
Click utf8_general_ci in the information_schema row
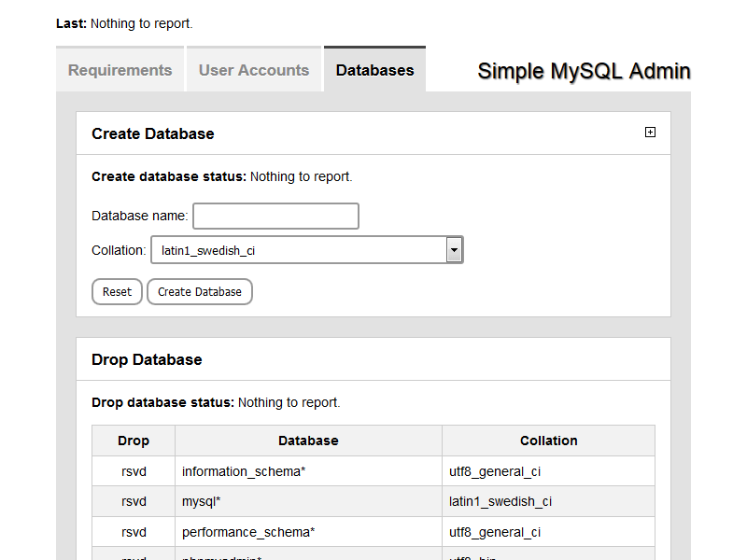495,471
